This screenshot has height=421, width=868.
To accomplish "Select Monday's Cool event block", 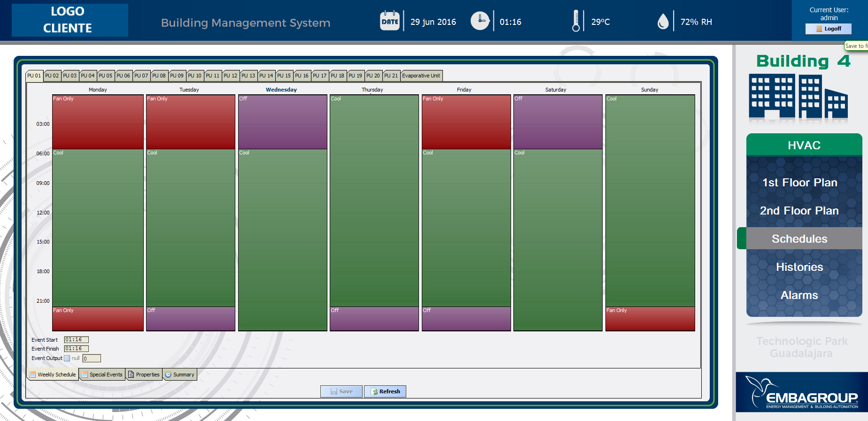I will tap(98, 228).
